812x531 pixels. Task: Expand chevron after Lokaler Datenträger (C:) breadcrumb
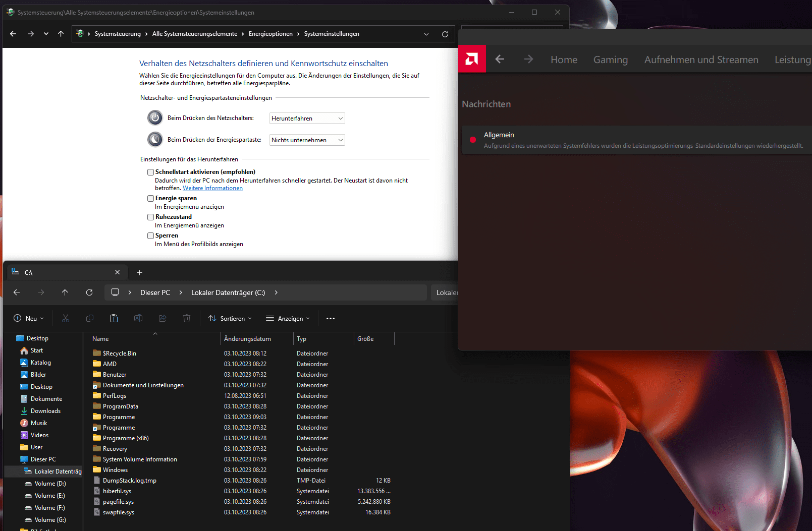[x=276, y=292]
